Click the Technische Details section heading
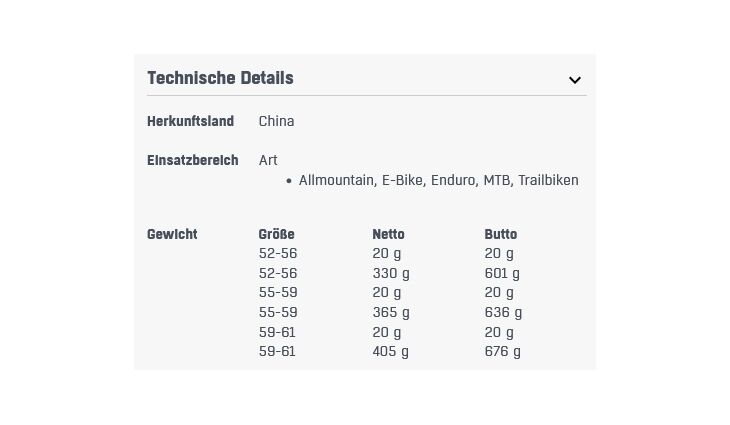Image resolution: width=730 pixels, height=425 pixels. (x=220, y=78)
